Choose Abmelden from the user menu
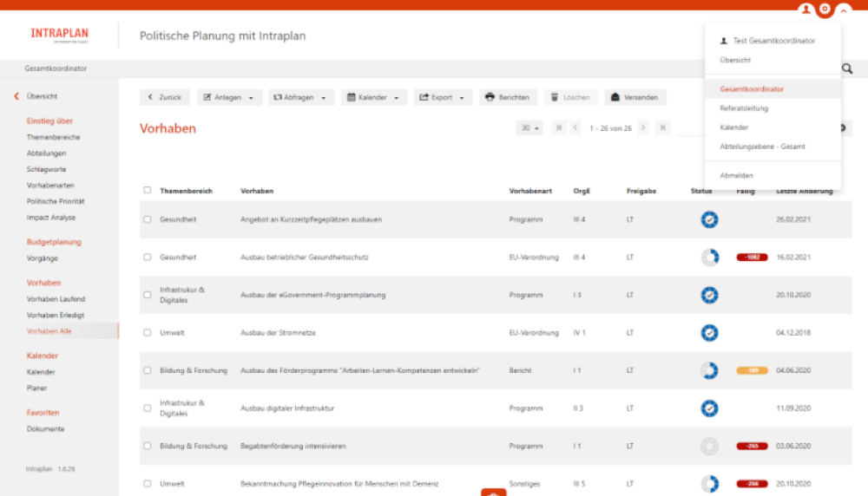Screen dimensions: 868x496 [x=737, y=175]
